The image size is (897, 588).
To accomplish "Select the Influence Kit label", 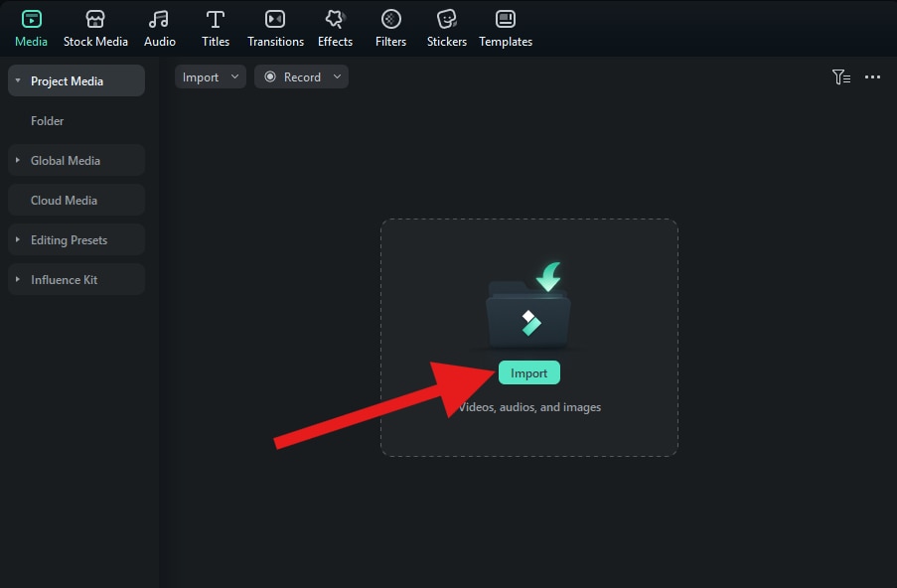I will coord(64,280).
